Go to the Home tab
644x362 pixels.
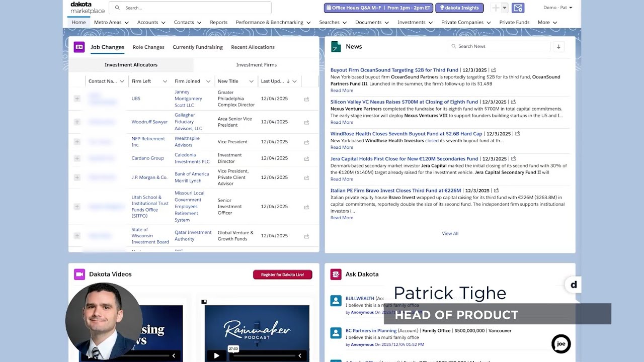click(78, 22)
